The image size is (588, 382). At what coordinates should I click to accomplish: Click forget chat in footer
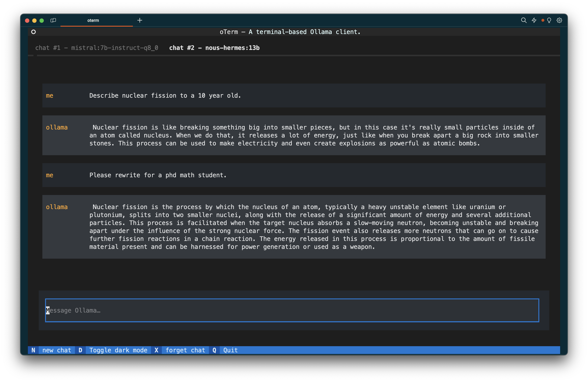tap(185, 350)
